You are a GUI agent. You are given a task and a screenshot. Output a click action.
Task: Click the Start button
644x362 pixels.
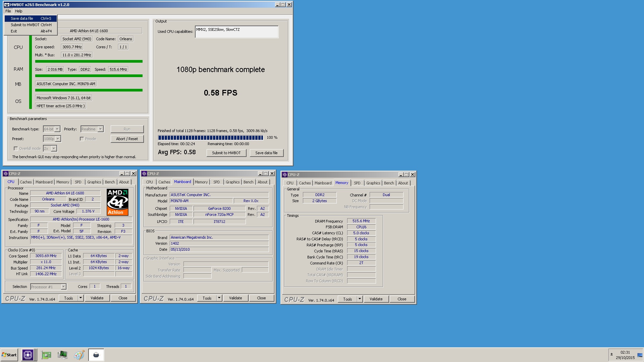coord(9,355)
